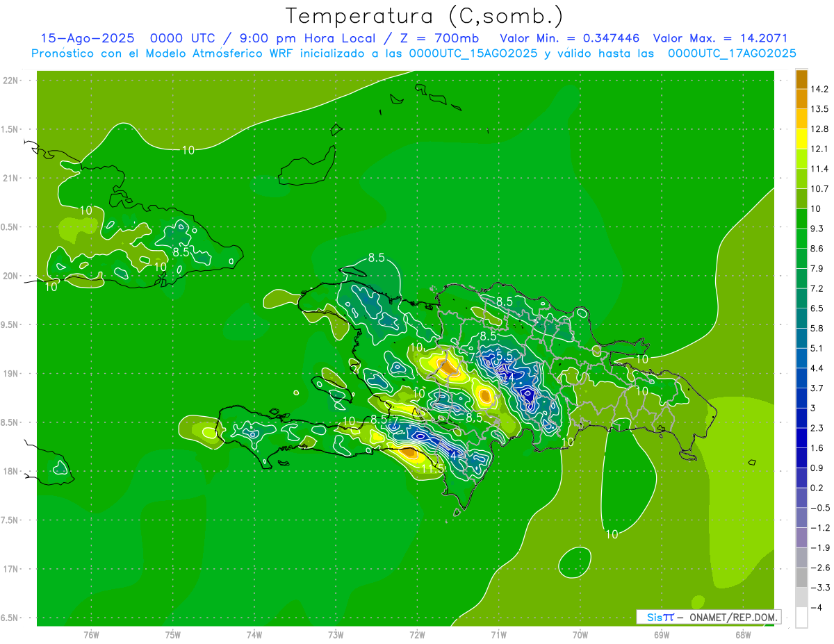Click the 72W longitude axis label
This screenshot has height=644, width=834.
[x=417, y=634]
